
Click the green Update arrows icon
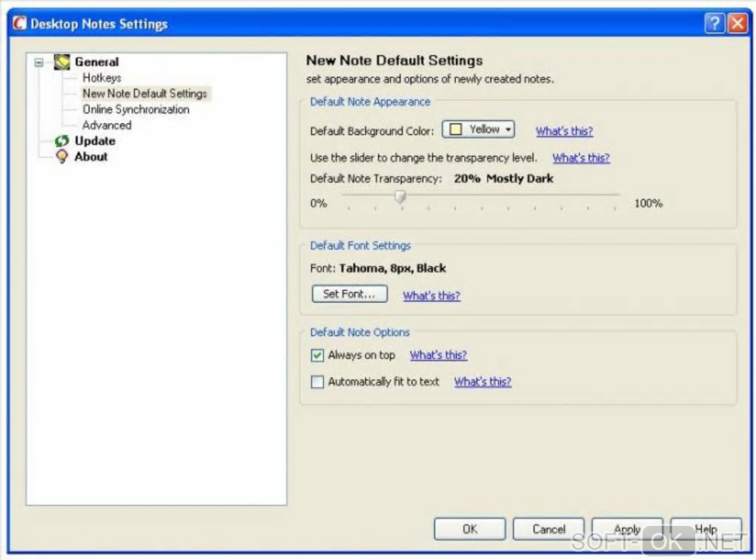click(x=62, y=141)
